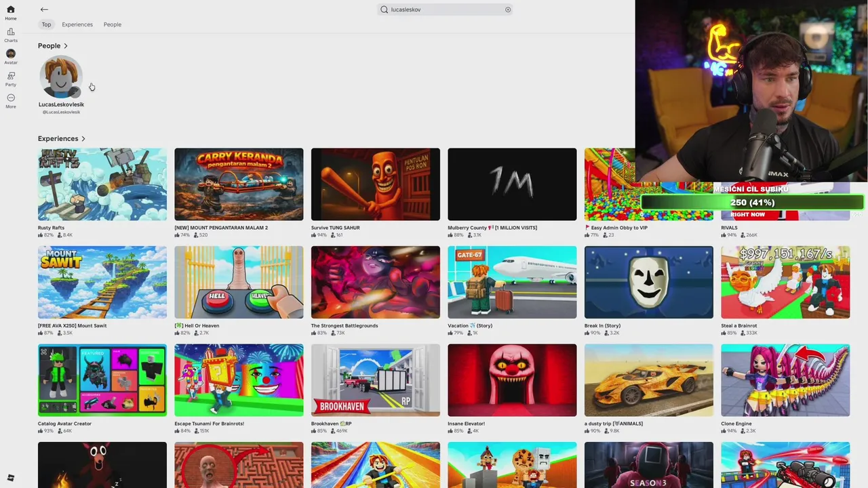Open the Vacation (Story) thumbnail

coord(512,282)
